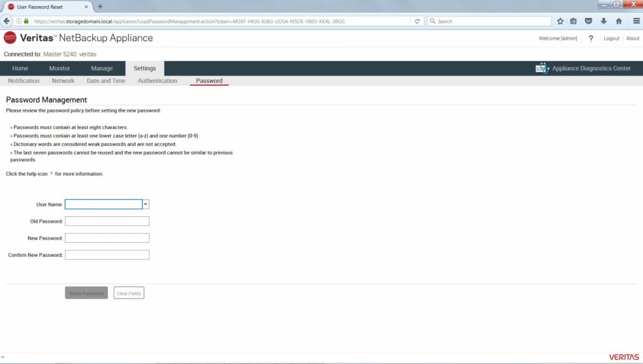Viewport: 643px width, 364px height.
Task: Go back using the browser back arrow
Action: (7, 21)
